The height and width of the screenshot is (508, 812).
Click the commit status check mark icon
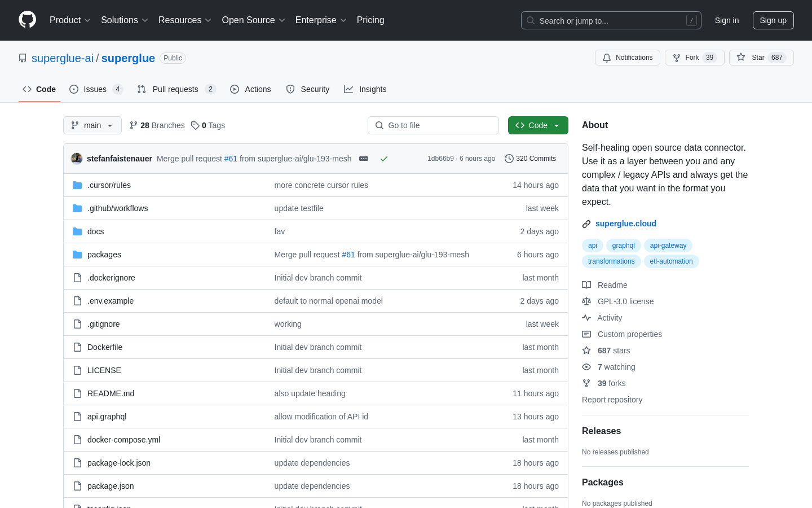tap(384, 159)
